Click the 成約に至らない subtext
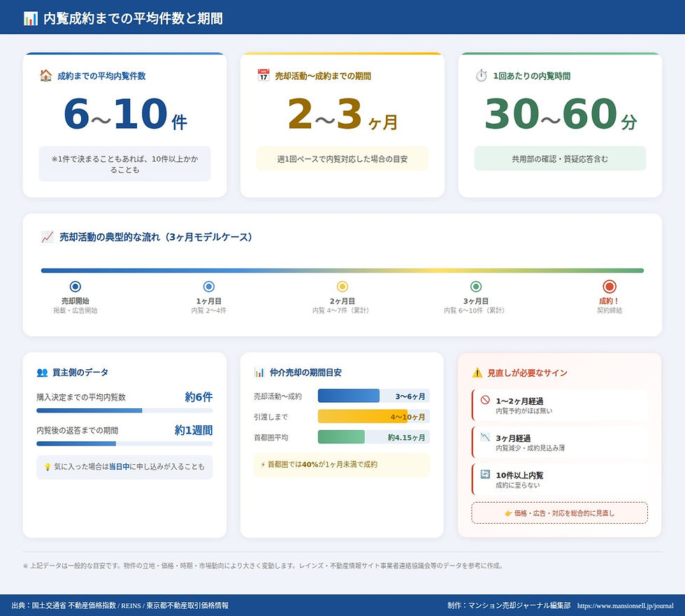The width and height of the screenshot is (685, 616). [517, 485]
